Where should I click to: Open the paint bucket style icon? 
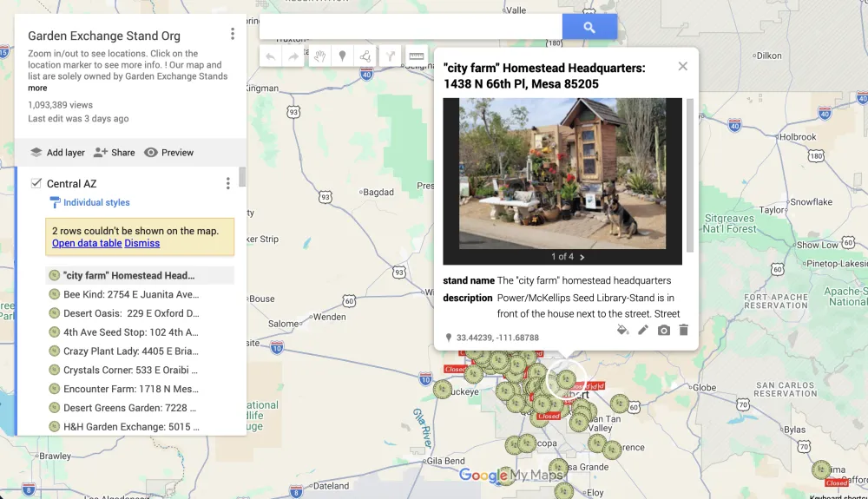(622, 330)
